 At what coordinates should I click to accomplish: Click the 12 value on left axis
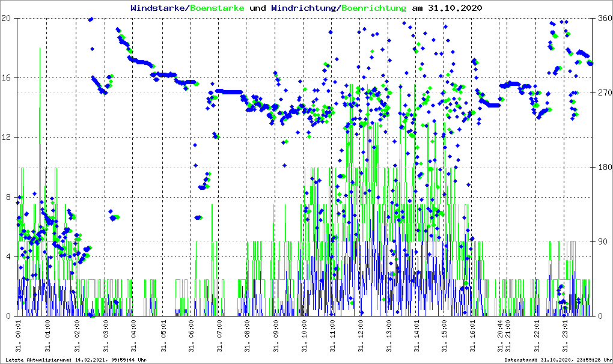pyautogui.click(x=7, y=138)
